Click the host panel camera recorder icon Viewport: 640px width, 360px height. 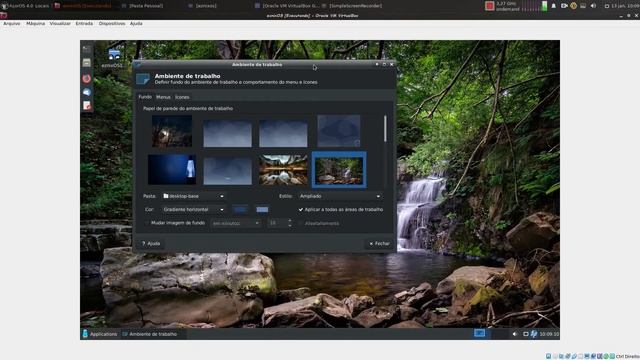point(564,6)
